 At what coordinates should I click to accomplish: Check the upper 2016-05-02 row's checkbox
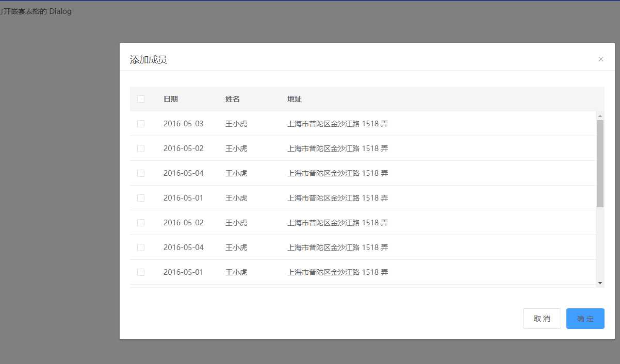(141, 148)
